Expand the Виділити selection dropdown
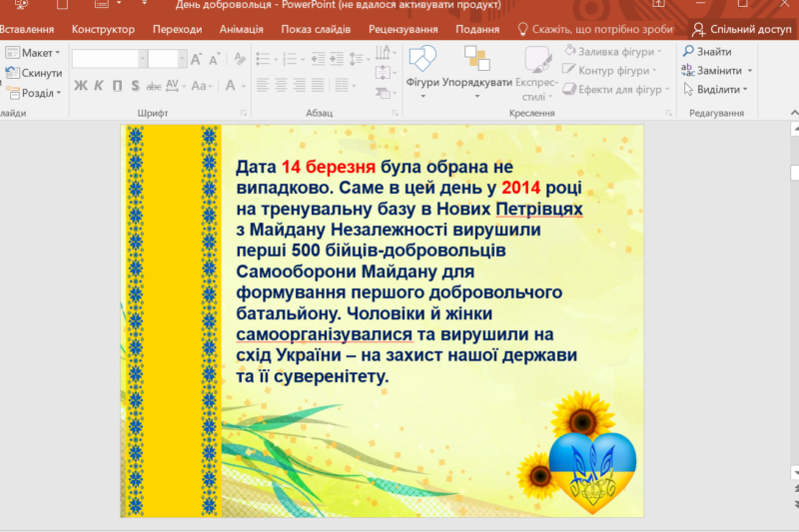Image resolution: width=799 pixels, height=532 pixels. click(x=746, y=90)
